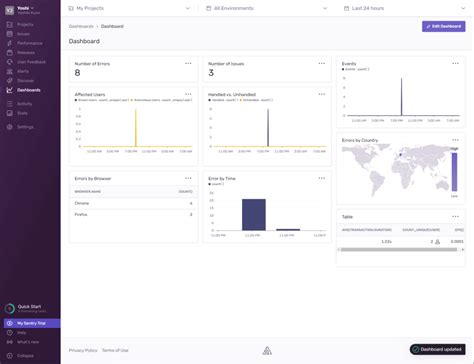The image size is (474, 364).
Task: Go to Releases in the sidebar
Action: (x=26, y=52)
